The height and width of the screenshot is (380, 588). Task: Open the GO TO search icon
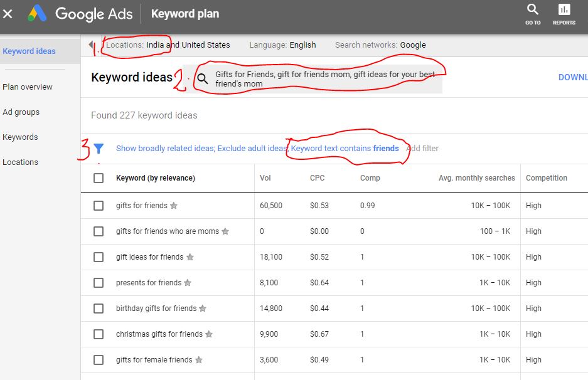[533, 14]
